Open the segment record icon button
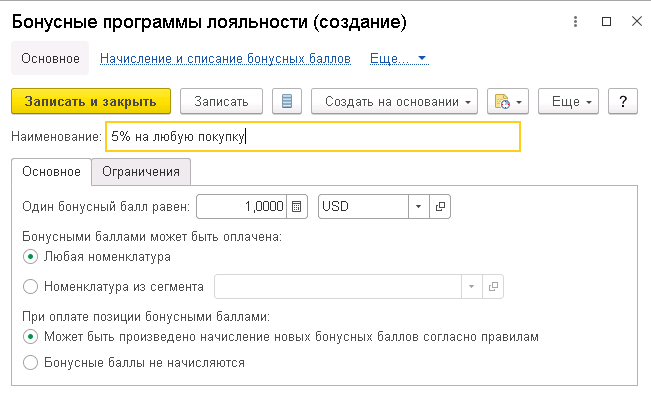 (493, 286)
